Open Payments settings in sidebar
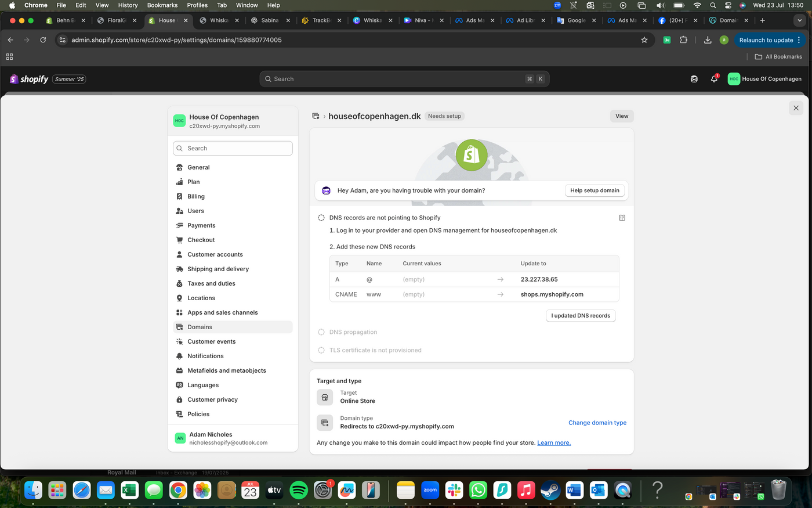This screenshot has width=812, height=508. [x=201, y=225]
